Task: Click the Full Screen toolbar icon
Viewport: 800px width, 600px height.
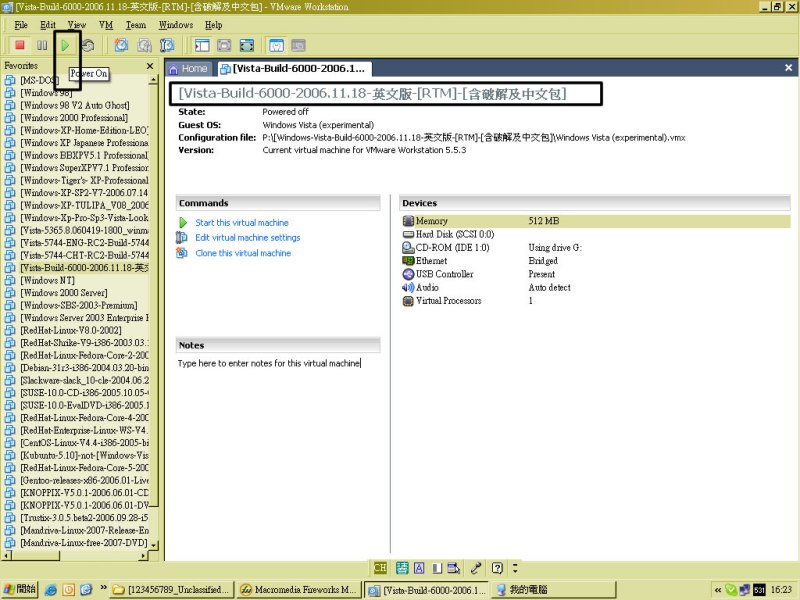Action: pyautogui.click(x=247, y=45)
